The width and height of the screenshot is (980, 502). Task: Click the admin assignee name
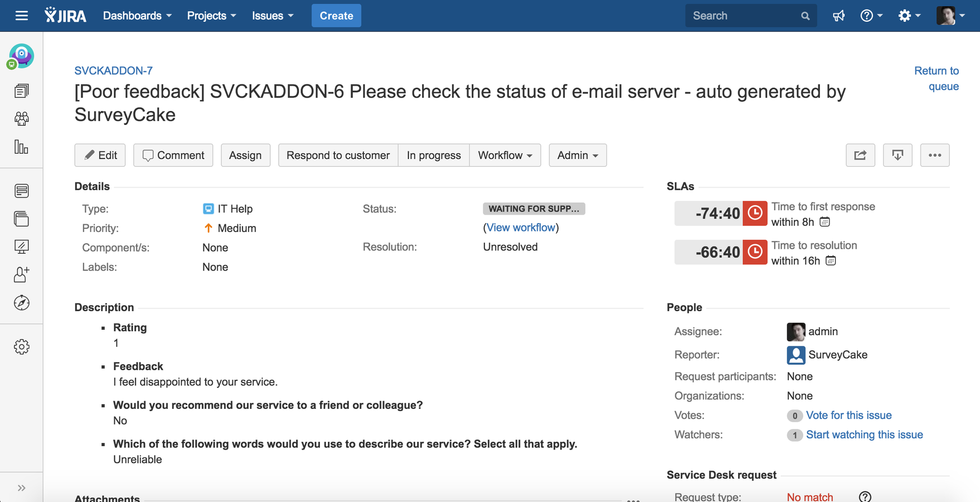point(823,331)
